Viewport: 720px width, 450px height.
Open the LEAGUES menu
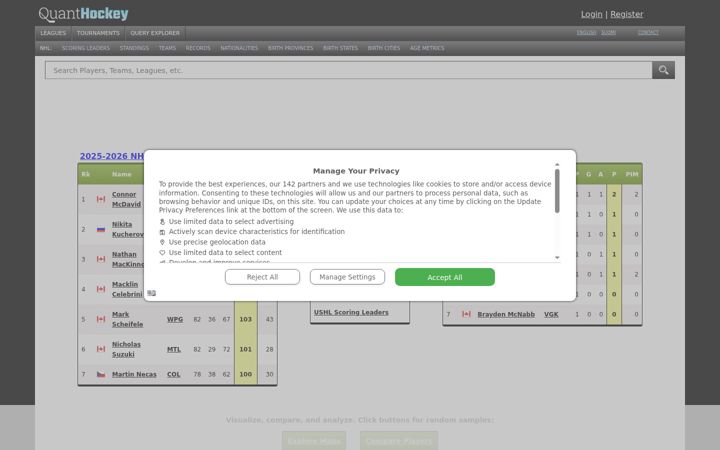pyautogui.click(x=53, y=33)
